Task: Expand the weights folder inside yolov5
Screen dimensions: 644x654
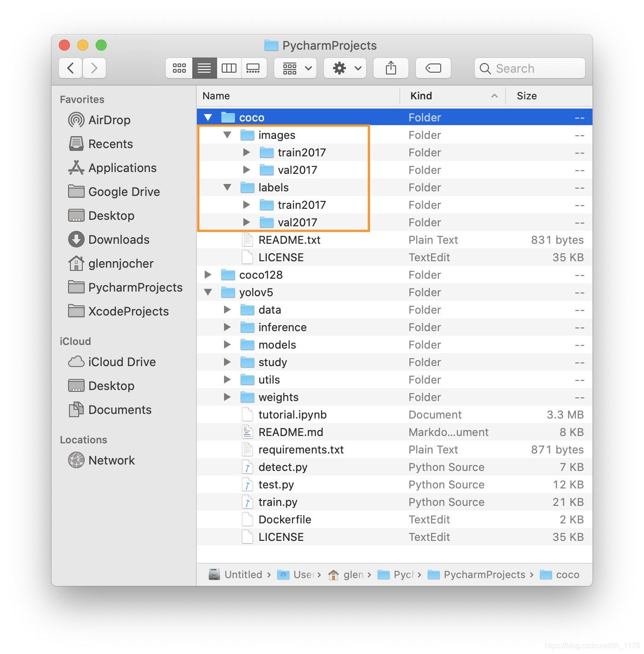Action: pos(227,397)
